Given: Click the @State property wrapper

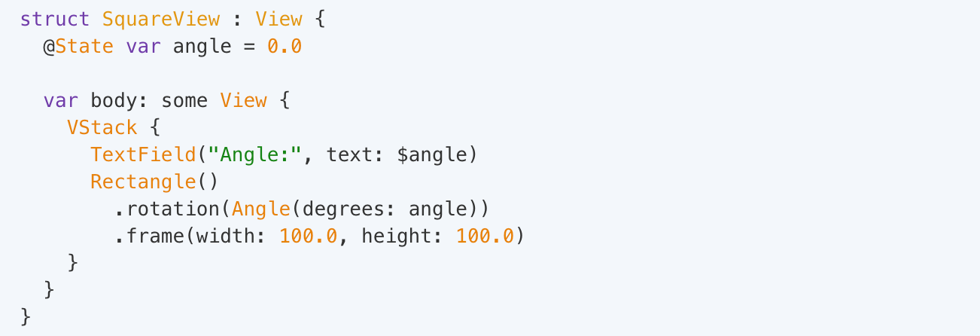Looking at the screenshot, I should click(79, 47).
